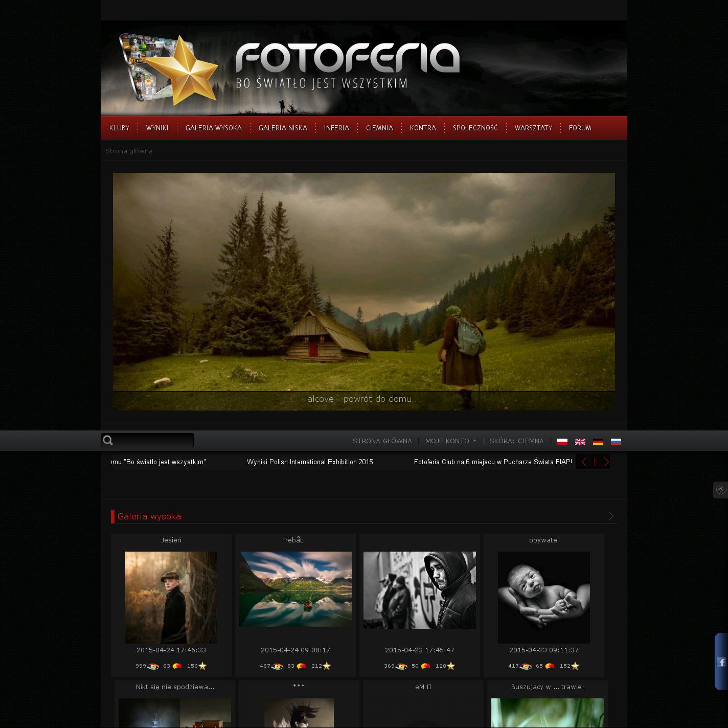Click the Fotoferia wordmark title

point(348,57)
